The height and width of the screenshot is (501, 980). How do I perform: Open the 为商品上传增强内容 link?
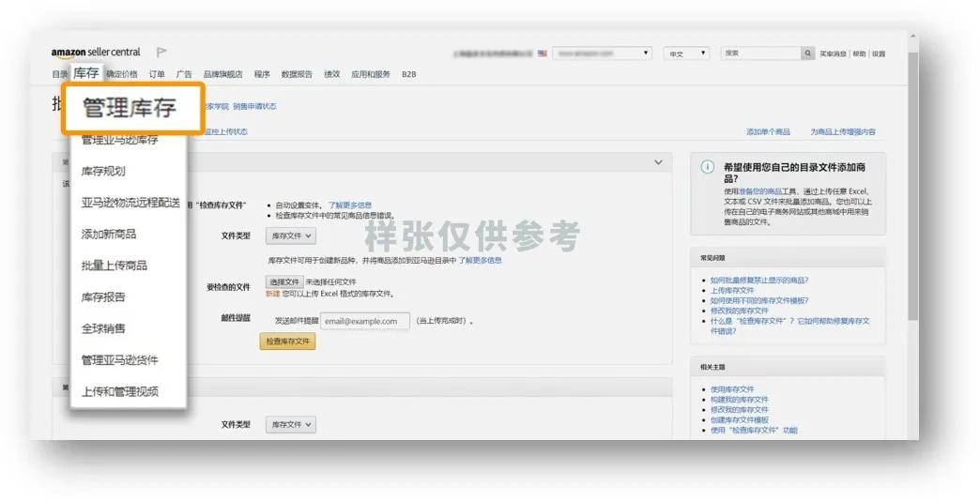(x=843, y=132)
